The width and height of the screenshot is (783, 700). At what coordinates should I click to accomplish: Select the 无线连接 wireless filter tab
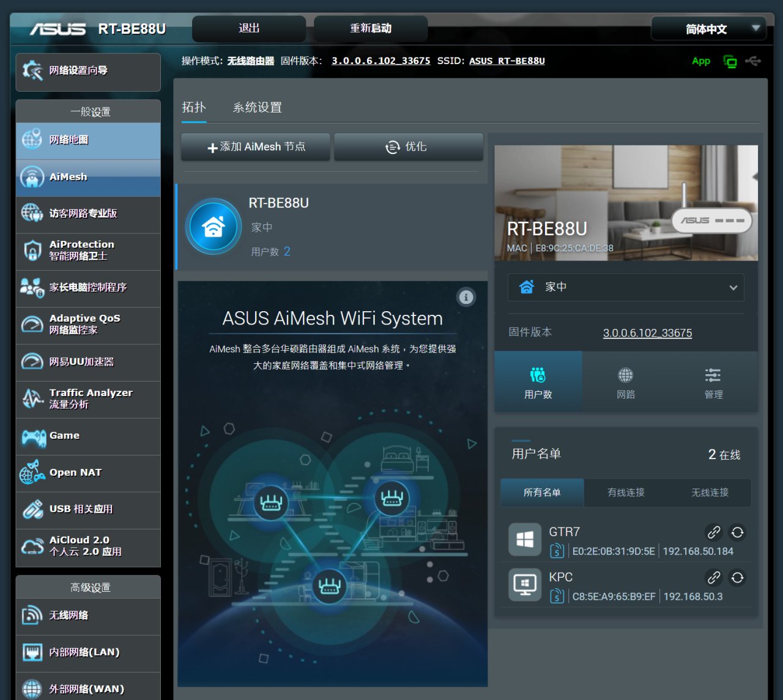pos(710,493)
